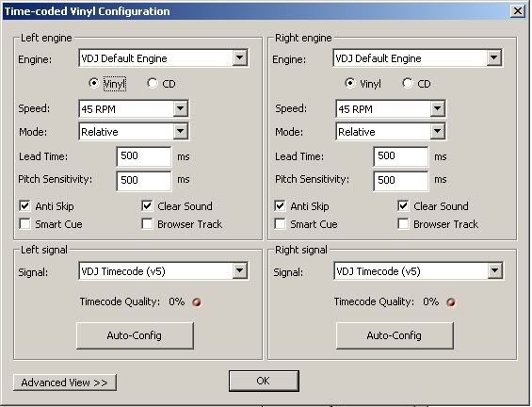Image resolution: width=532 pixels, height=407 pixels.
Task: Focus the left Lead Time field
Action: coord(144,156)
